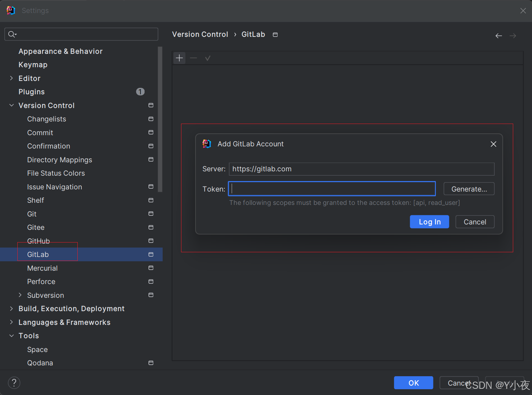Add a new GitLab account with plus
This screenshot has height=395, width=532.
(179, 58)
